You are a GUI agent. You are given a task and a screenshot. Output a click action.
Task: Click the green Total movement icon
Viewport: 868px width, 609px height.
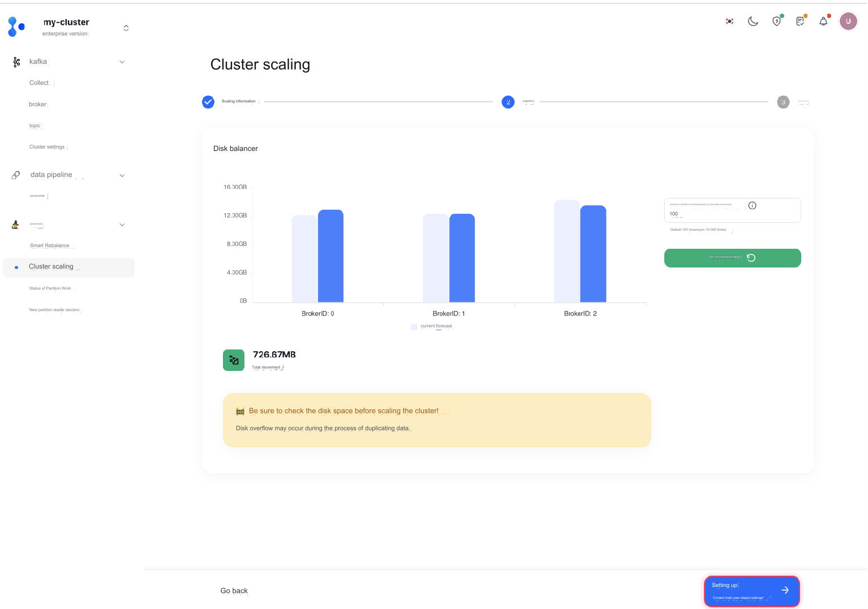[234, 360]
